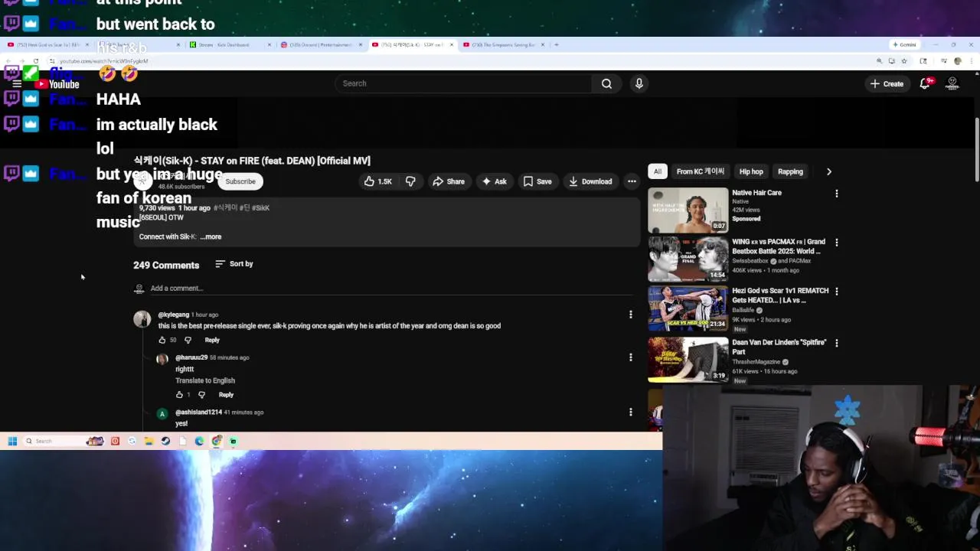Open options for Daan Van Der Linden video
This screenshot has height=551, width=980.
(x=836, y=344)
